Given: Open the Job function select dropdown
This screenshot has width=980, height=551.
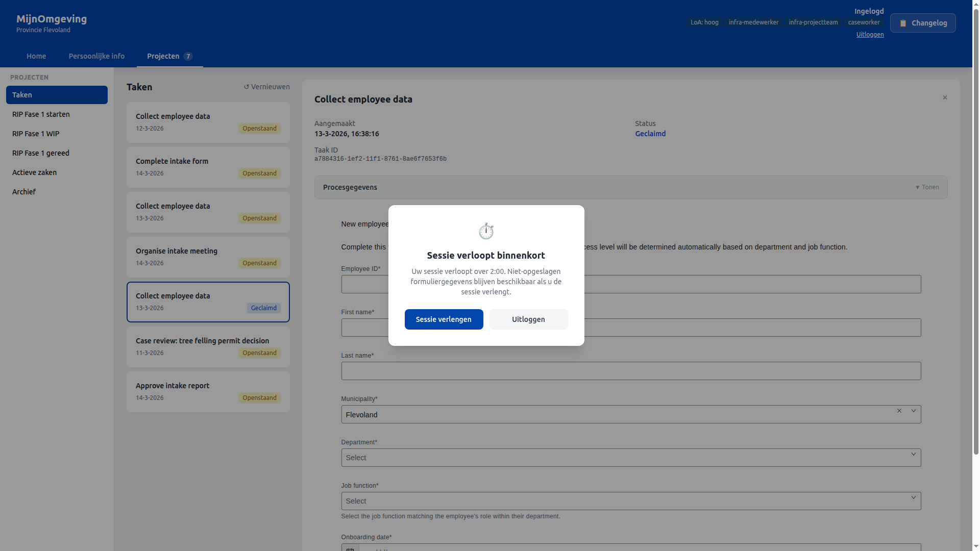Looking at the screenshot, I should tap(631, 501).
